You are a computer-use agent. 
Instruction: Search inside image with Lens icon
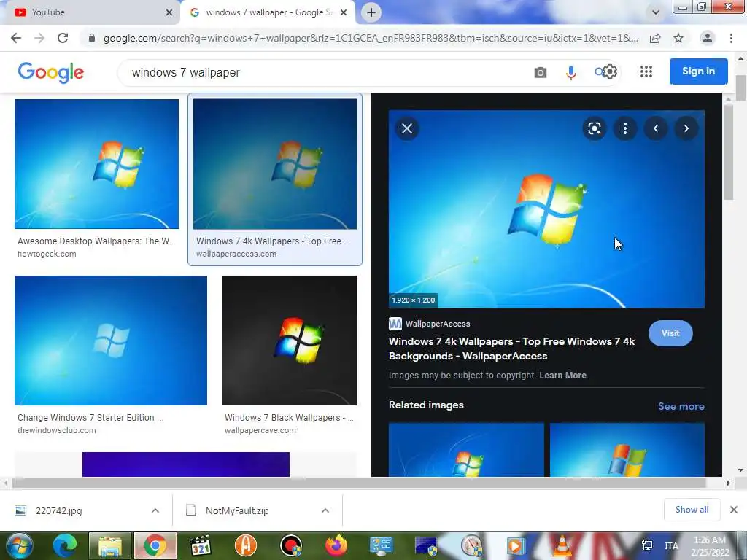pos(594,128)
